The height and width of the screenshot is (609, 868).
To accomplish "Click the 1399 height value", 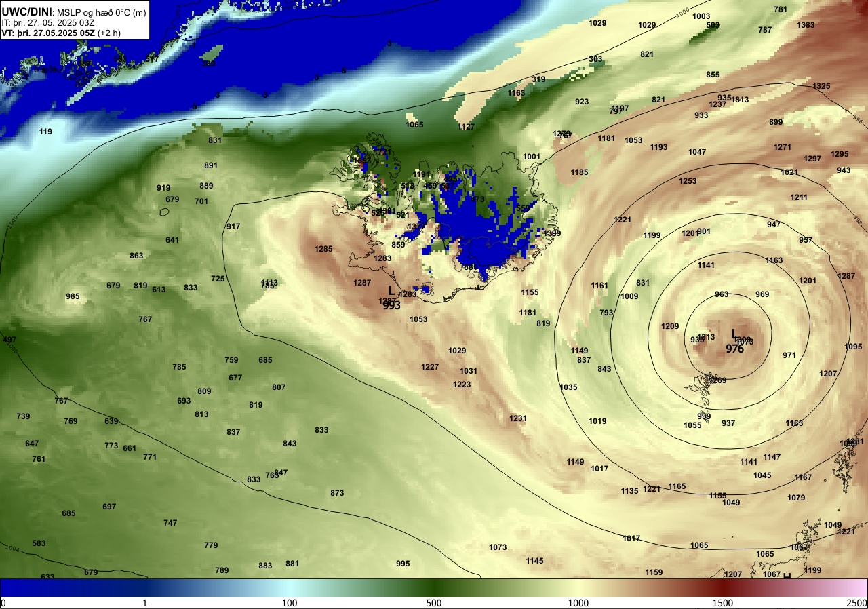I will click(552, 233).
